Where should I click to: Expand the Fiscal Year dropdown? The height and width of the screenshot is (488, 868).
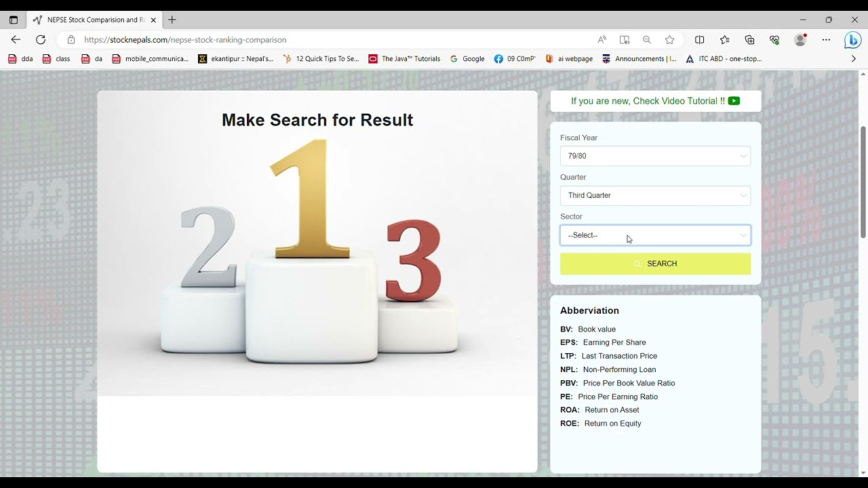coord(655,156)
